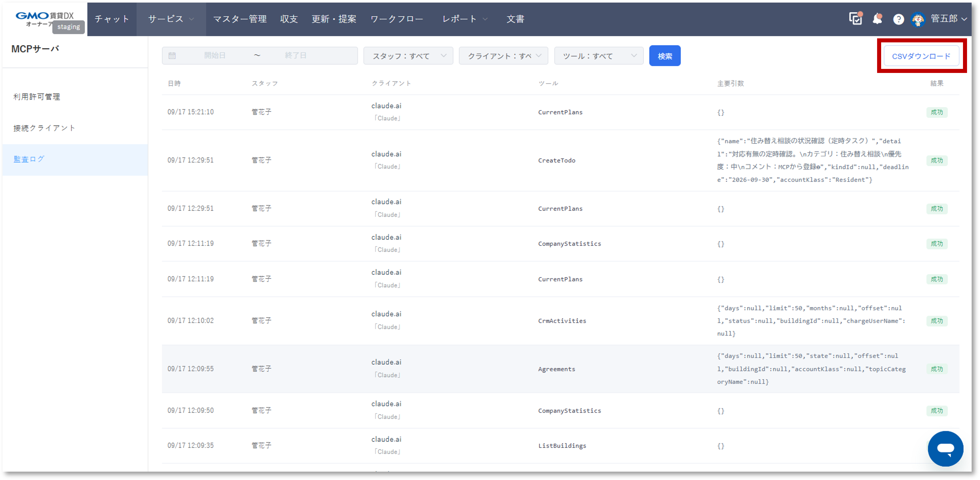Click the 検索 button
The image size is (980, 480).
pos(664,56)
